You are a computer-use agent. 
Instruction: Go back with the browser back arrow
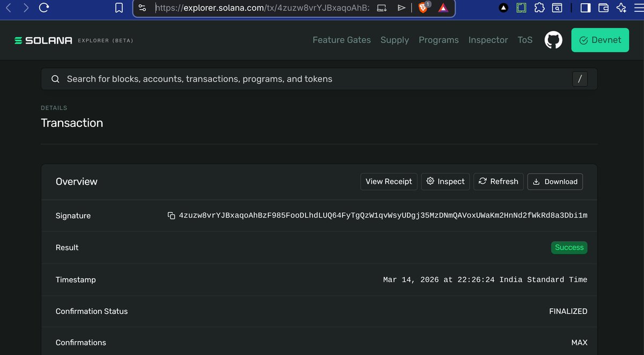(x=8, y=8)
